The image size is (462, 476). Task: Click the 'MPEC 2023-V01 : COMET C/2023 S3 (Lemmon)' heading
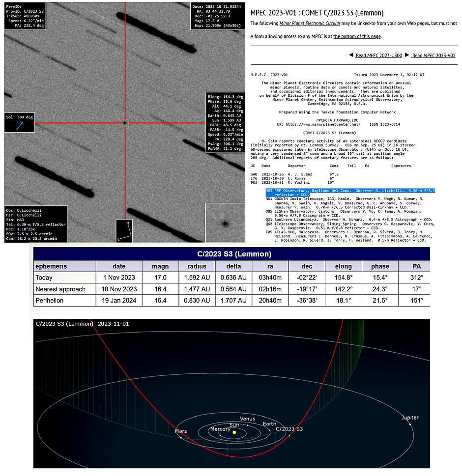(317, 13)
